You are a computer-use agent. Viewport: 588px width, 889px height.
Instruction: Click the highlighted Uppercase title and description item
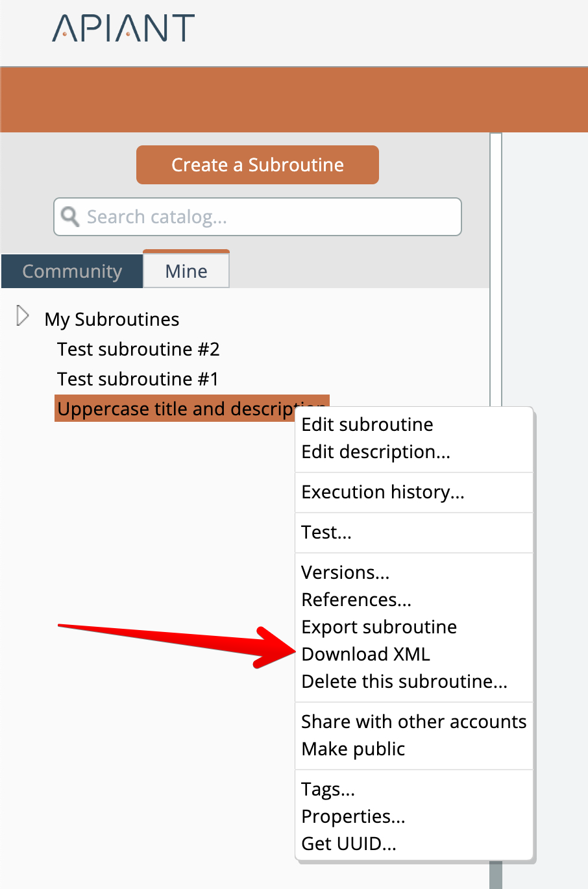[175, 409]
